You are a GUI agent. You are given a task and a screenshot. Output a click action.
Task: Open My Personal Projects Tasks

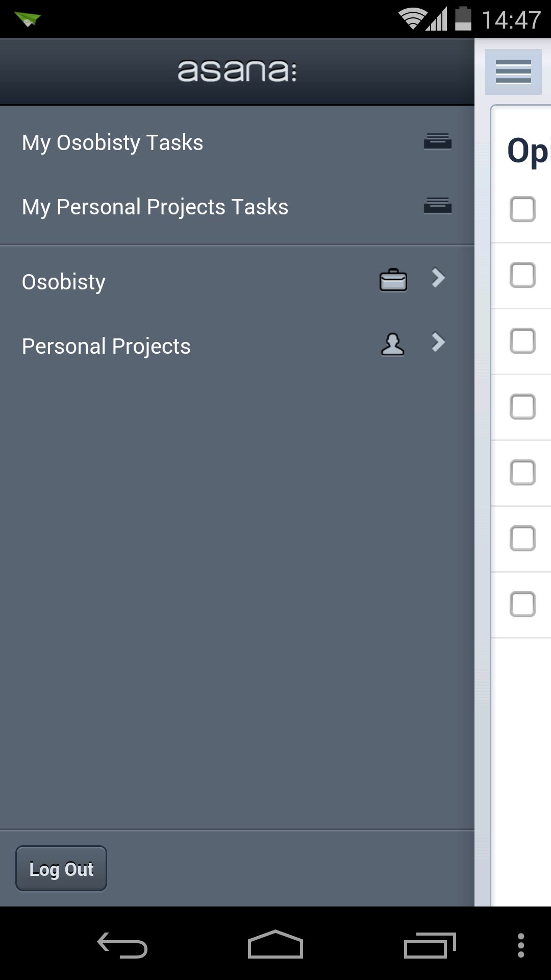(237, 207)
